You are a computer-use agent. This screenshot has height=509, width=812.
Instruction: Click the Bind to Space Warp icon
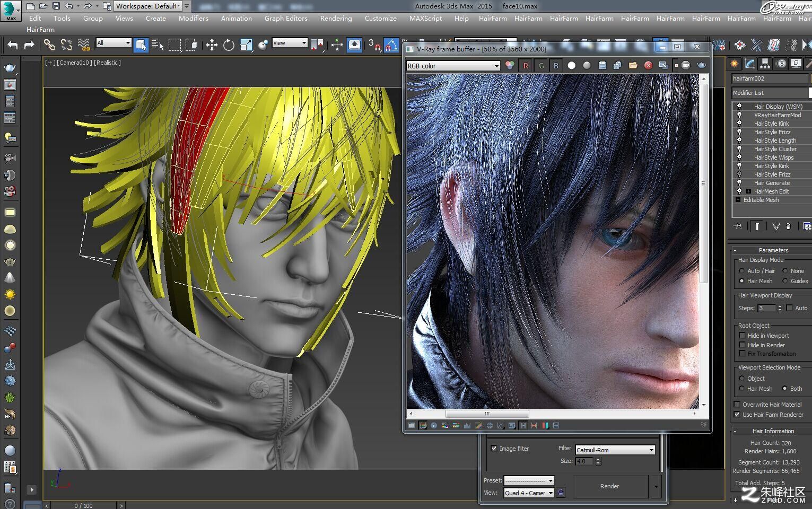tap(83, 45)
